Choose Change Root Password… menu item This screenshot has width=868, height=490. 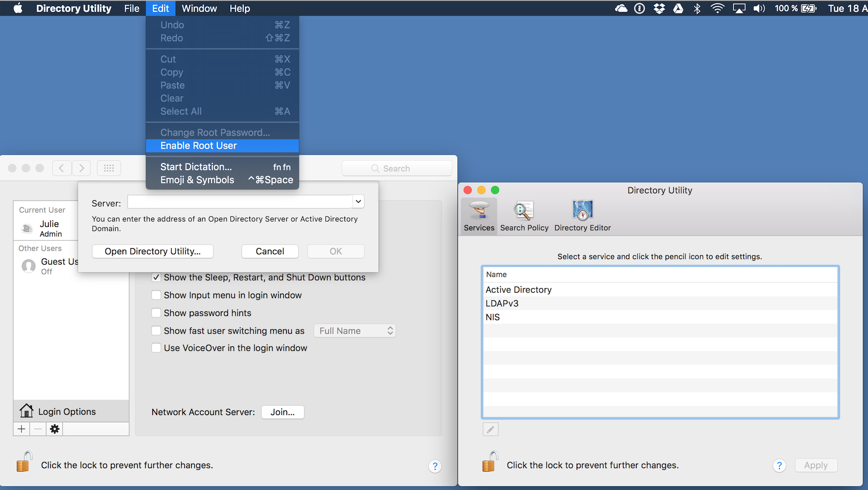[x=222, y=133]
